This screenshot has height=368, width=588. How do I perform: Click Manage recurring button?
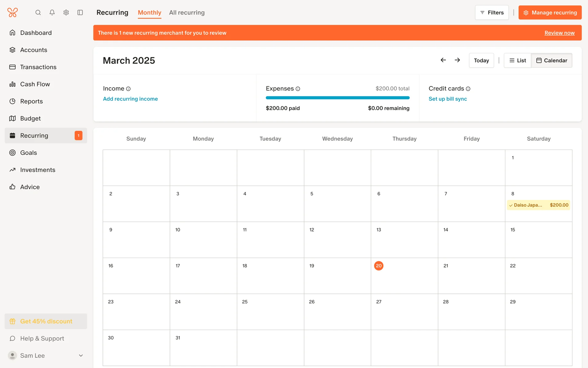click(550, 13)
